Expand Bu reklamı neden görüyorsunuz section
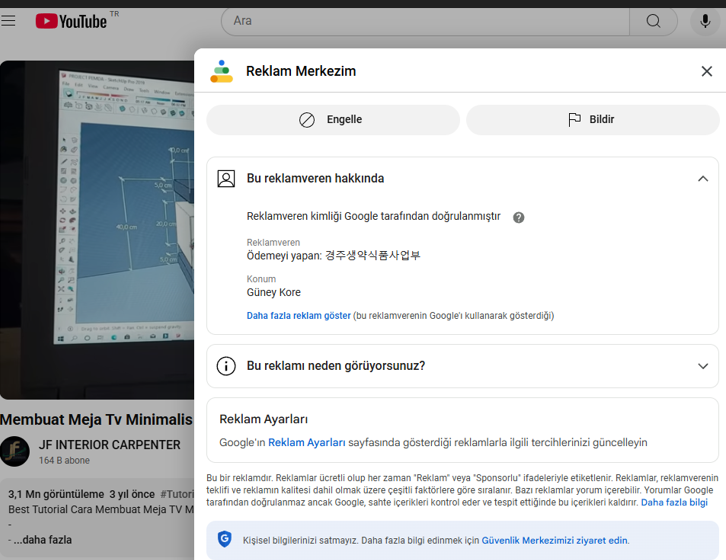 703,366
